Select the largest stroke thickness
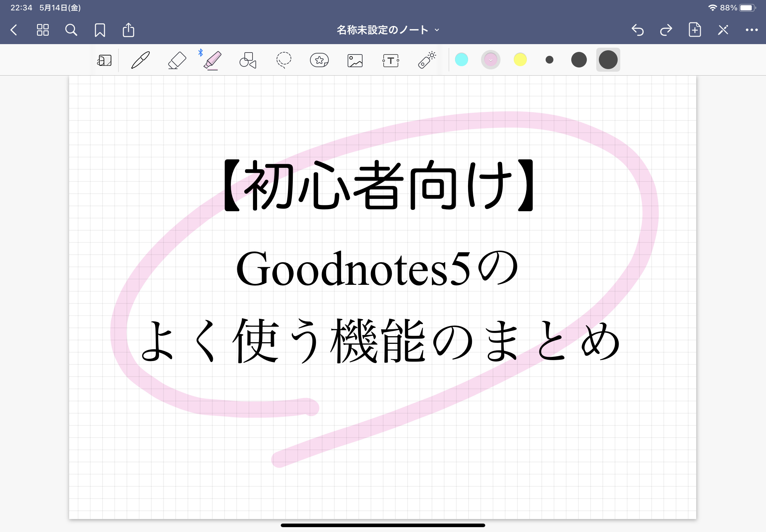Viewport: 766px width, 532px height. pyautogui.click(x=608, y=60)
